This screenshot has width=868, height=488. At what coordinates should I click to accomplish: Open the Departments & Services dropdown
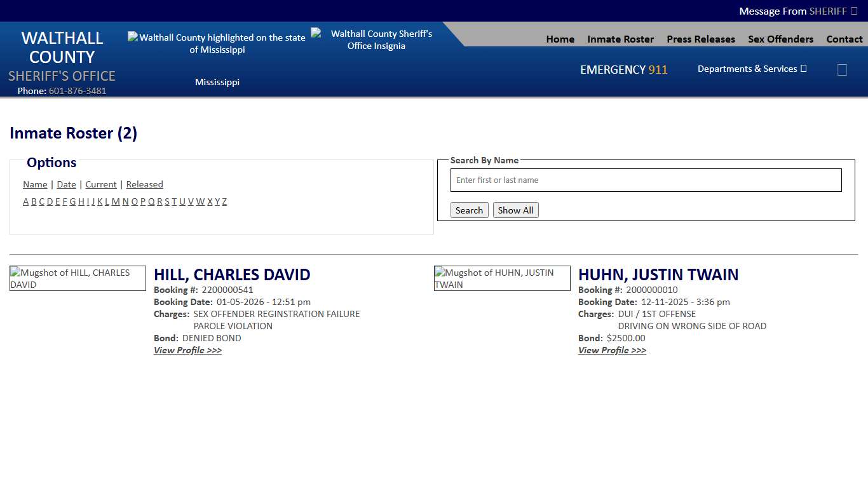click(x=752, y=69)
